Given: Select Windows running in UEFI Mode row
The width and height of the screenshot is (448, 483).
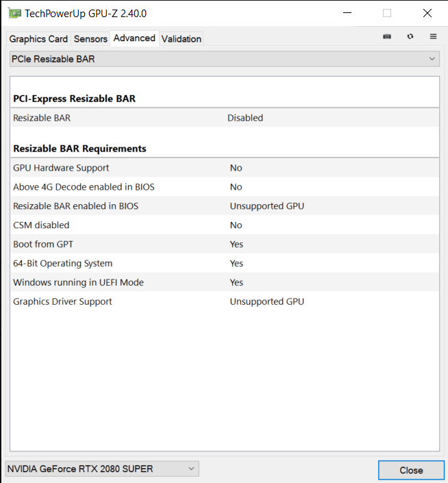Looking at the screenshot, I should (225, 282).
